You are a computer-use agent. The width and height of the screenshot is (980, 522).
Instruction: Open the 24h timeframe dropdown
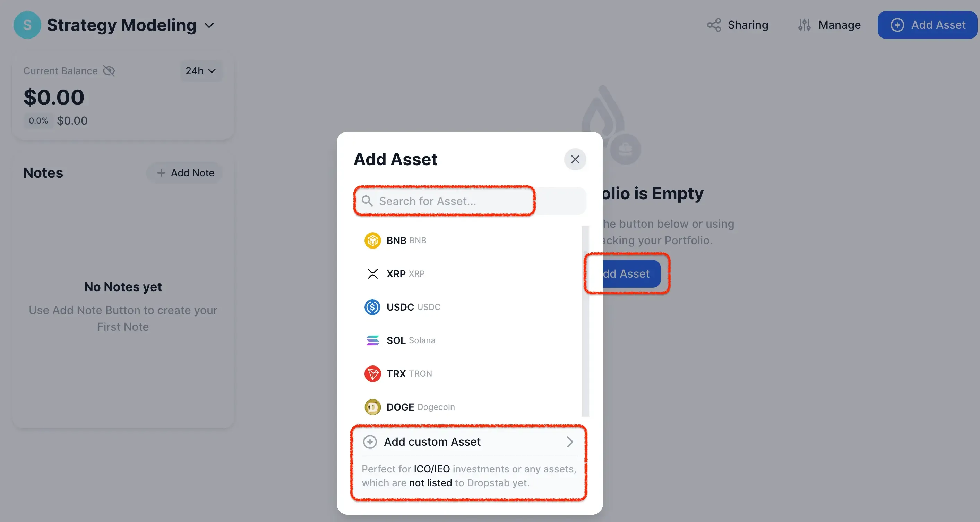[x=200, y=71]
